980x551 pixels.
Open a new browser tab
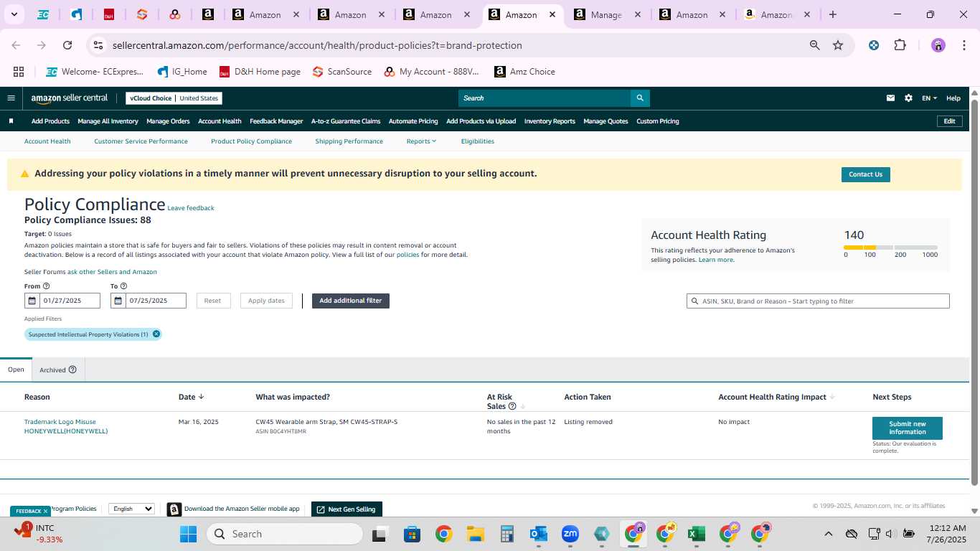[x=832, y=14]
